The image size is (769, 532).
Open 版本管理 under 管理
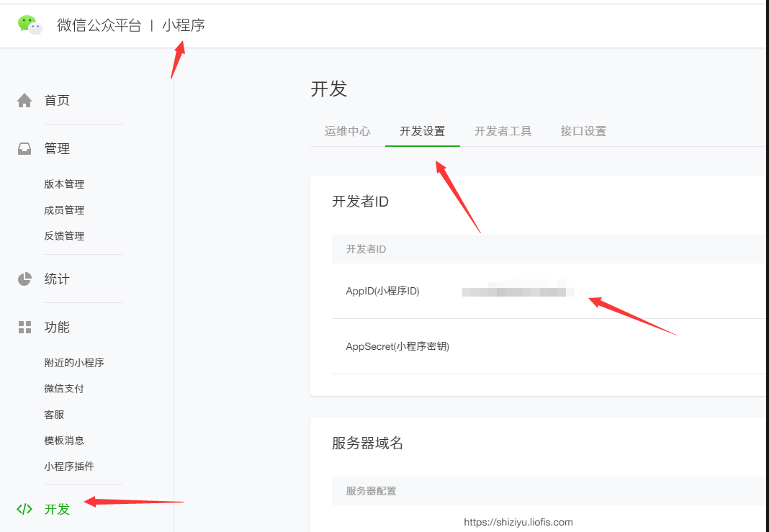64,184
